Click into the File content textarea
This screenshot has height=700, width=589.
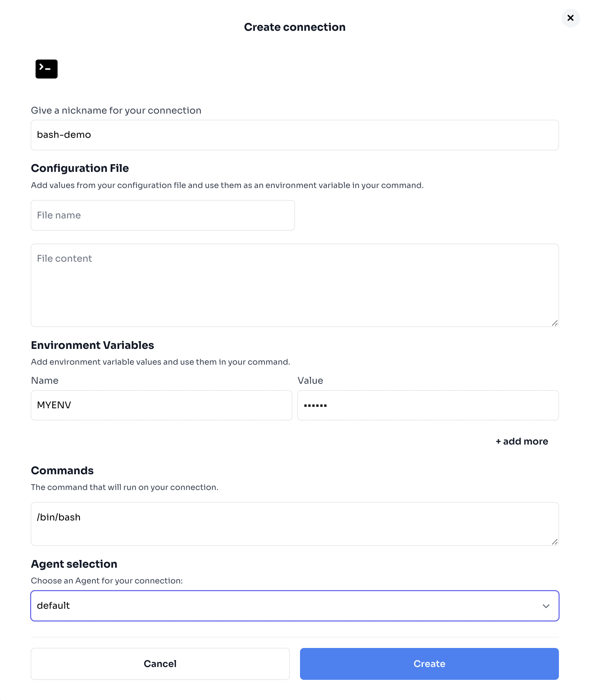click(x=294, y=285)
